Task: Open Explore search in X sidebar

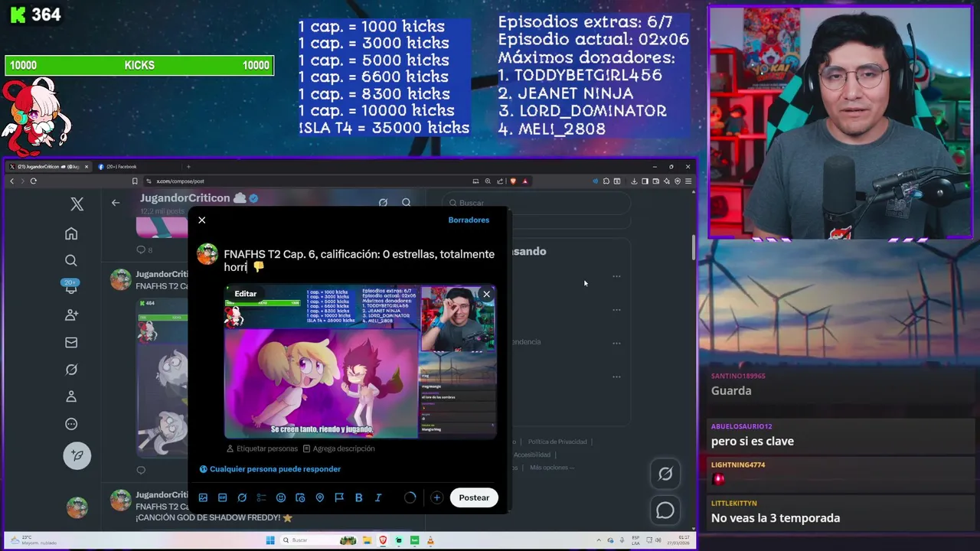Action: coord(71,260)
